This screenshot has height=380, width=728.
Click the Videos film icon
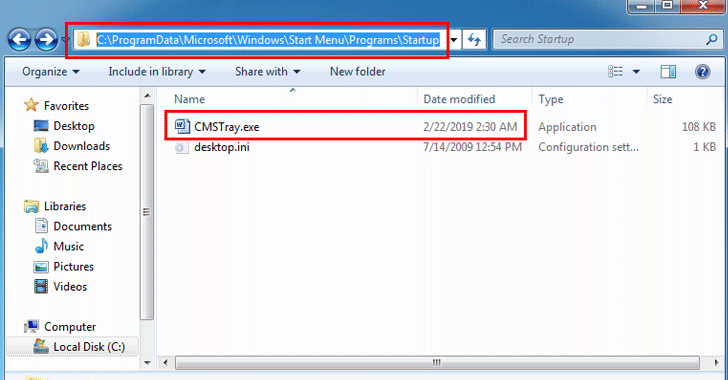click(41, 286)
